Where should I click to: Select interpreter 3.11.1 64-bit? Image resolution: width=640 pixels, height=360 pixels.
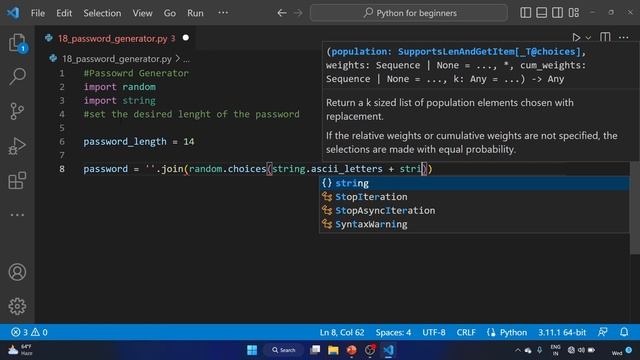562,332
